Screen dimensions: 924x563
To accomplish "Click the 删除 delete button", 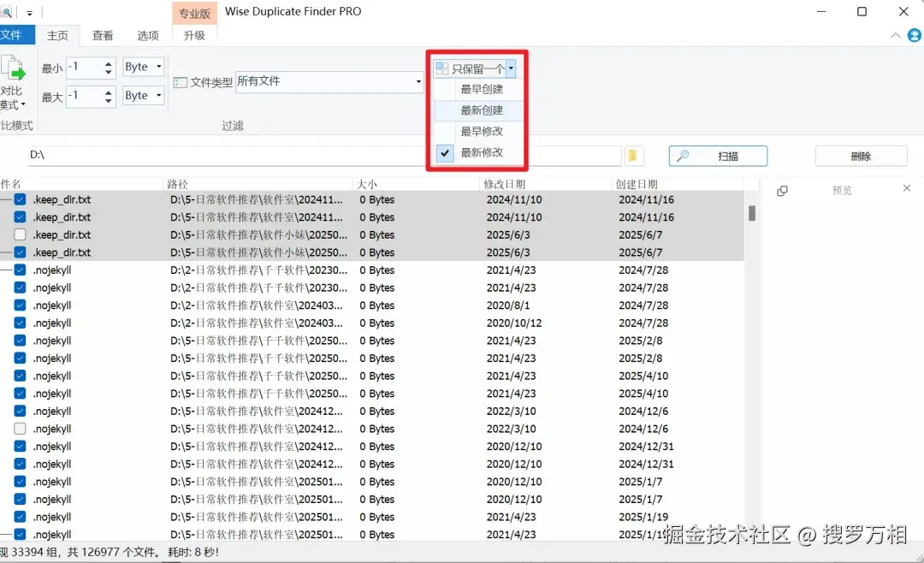I will (861, 157).
